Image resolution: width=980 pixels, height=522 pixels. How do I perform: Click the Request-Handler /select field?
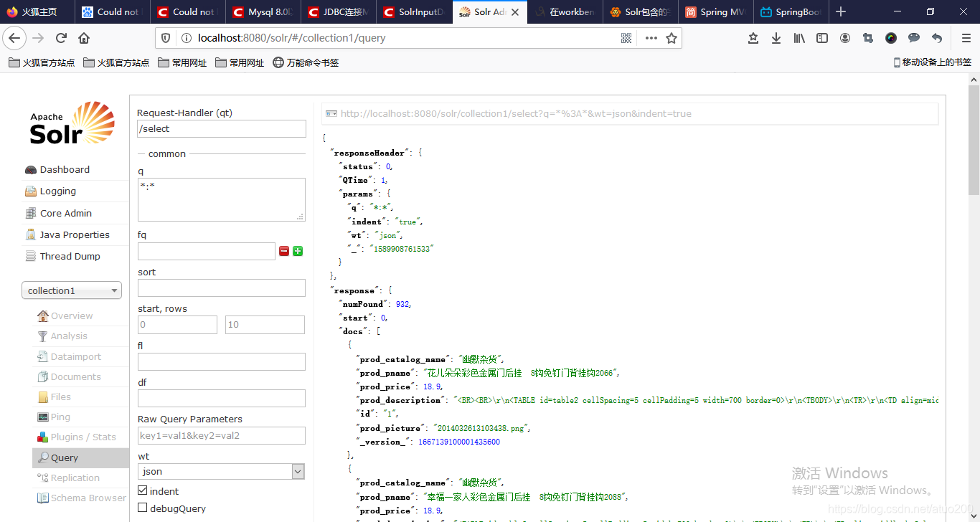pos(222,128)
